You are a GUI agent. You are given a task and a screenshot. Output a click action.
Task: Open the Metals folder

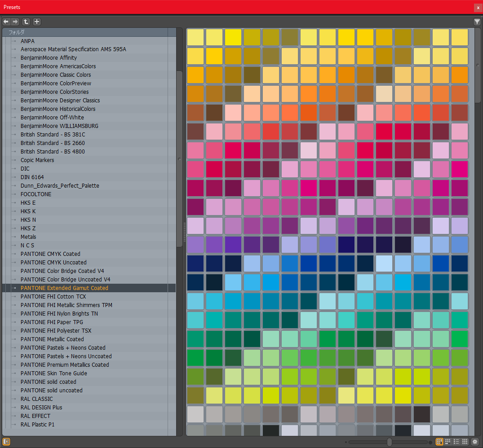click(x=28, y=237)
